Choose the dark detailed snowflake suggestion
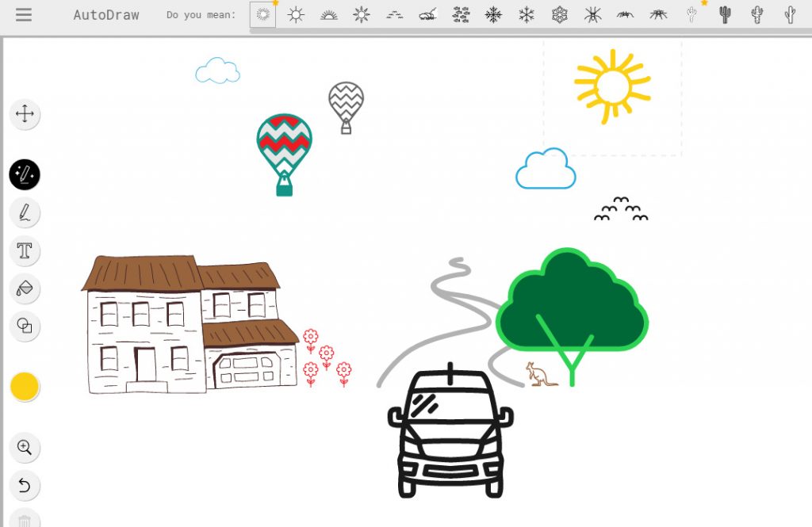This screenshot has height=527, width=812. pos(493,15)
